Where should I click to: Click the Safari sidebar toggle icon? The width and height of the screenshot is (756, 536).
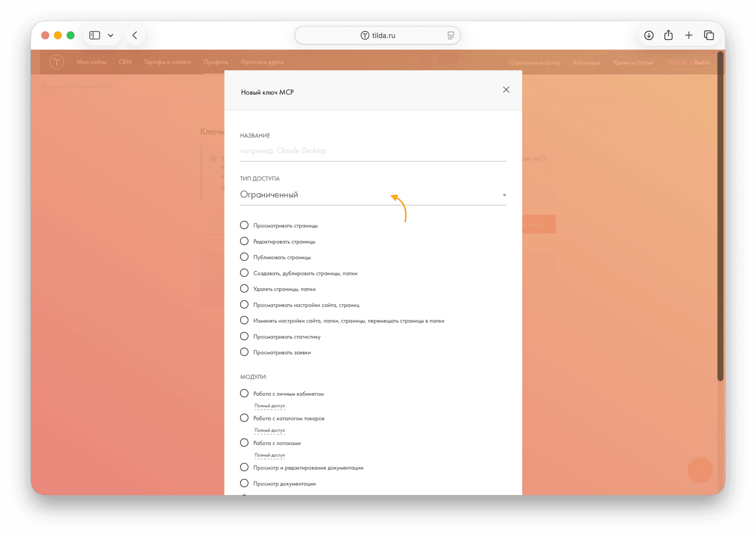coord(94,35)
